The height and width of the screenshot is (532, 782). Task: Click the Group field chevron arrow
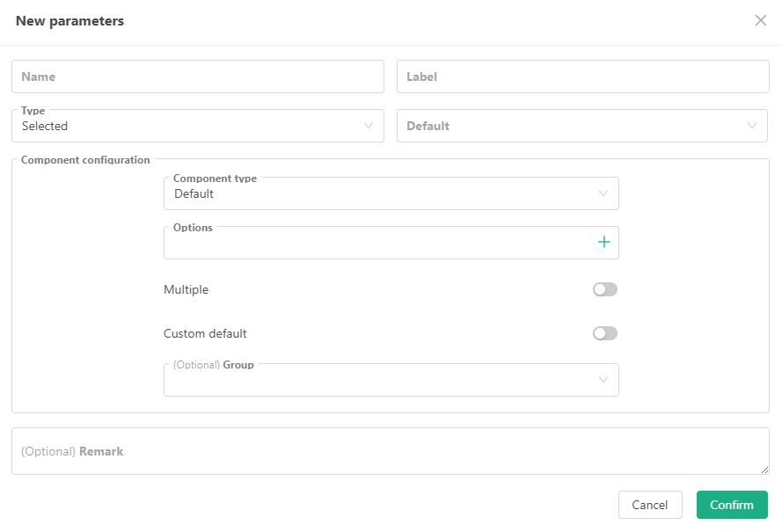[x=603, y=380]
